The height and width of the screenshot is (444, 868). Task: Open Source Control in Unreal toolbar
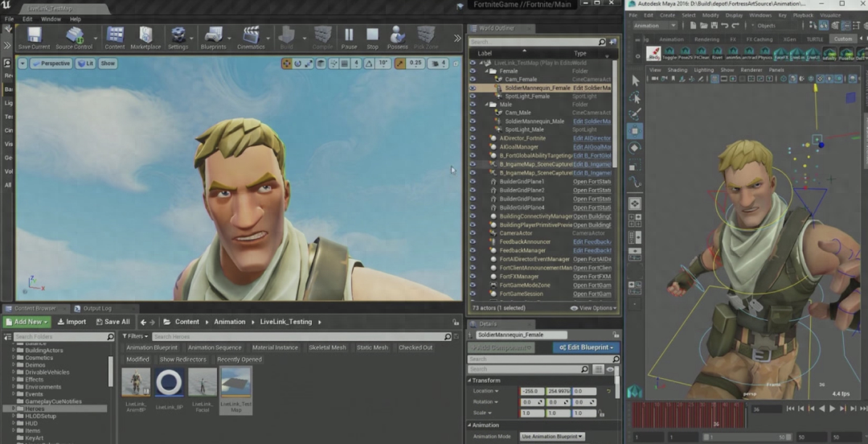(x=74, y=39)
